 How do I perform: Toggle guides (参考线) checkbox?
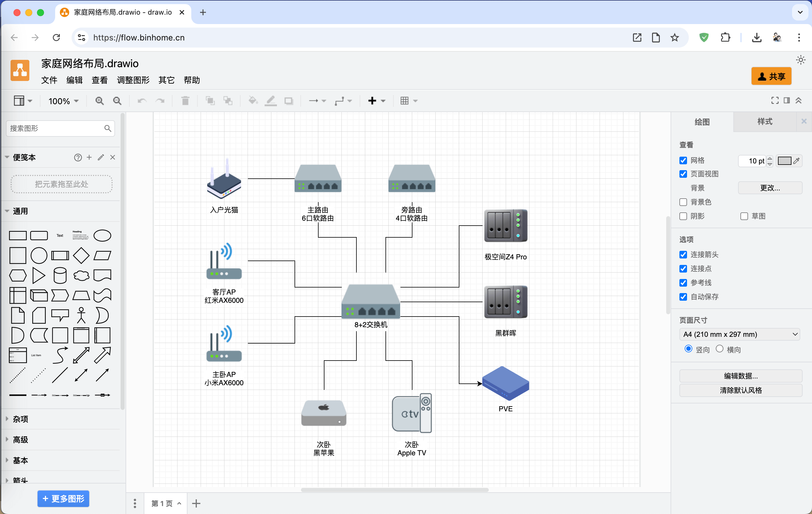(683, 283)
